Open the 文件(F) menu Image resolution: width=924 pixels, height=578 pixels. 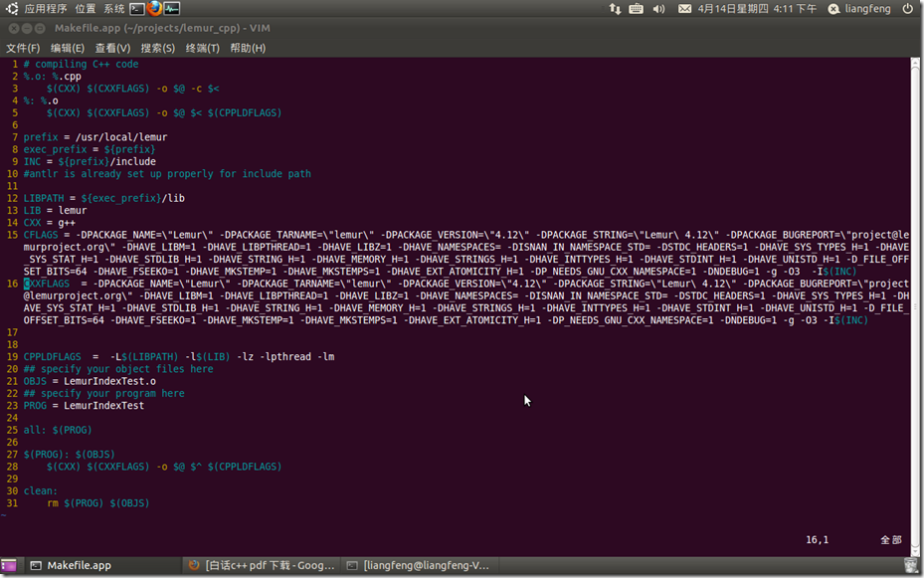point(23,48)
